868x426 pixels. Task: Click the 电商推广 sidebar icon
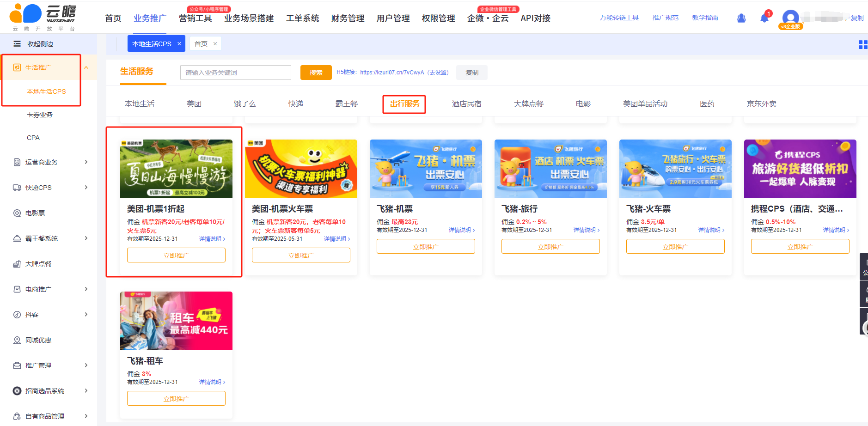pos(17,289)
